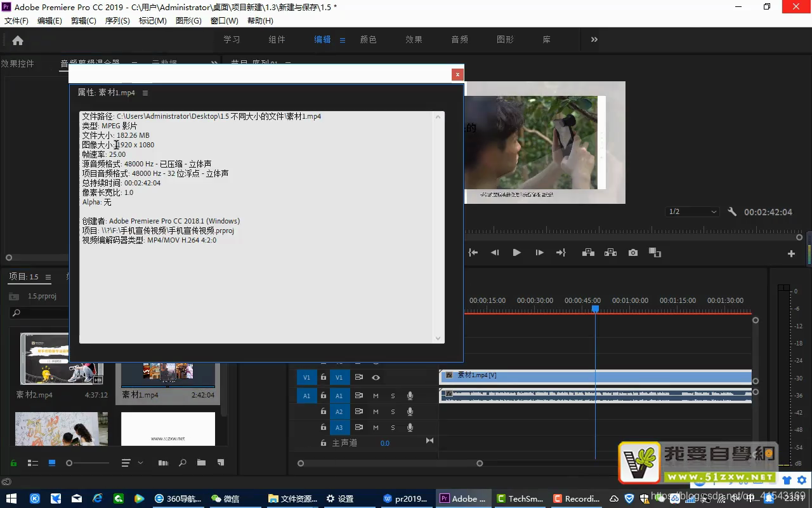Open the 图形(G) menu
812x508 pixels.
click(x=188, y=20)
